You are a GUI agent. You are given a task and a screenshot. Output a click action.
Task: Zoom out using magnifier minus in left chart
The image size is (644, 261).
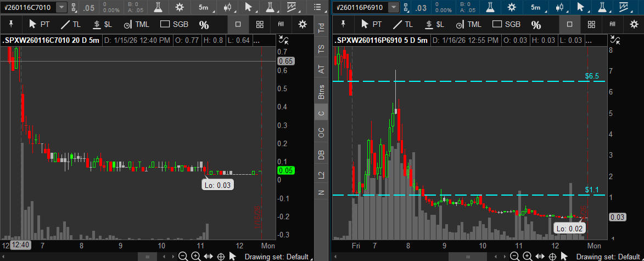183,257
